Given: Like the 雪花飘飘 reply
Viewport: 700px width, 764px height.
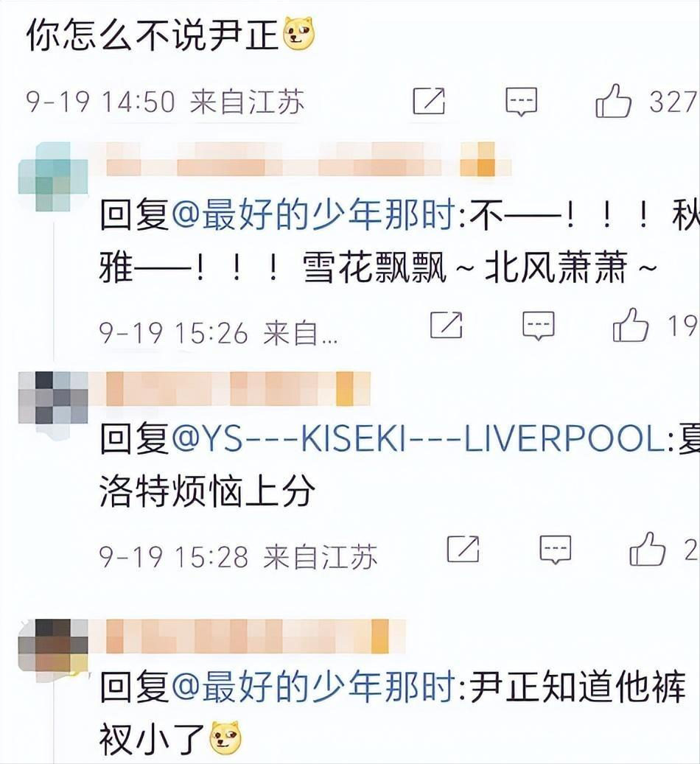Looking at the screenshot, I should 631,324.
